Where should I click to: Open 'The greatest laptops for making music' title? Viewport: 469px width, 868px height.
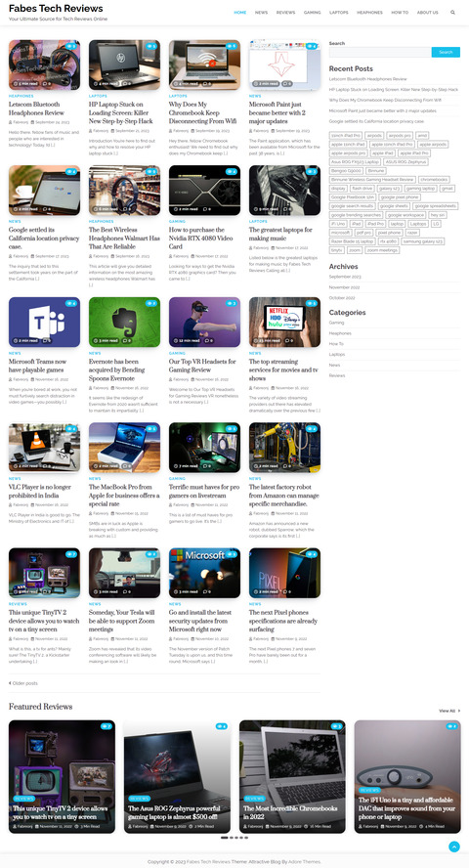[280, 234]
